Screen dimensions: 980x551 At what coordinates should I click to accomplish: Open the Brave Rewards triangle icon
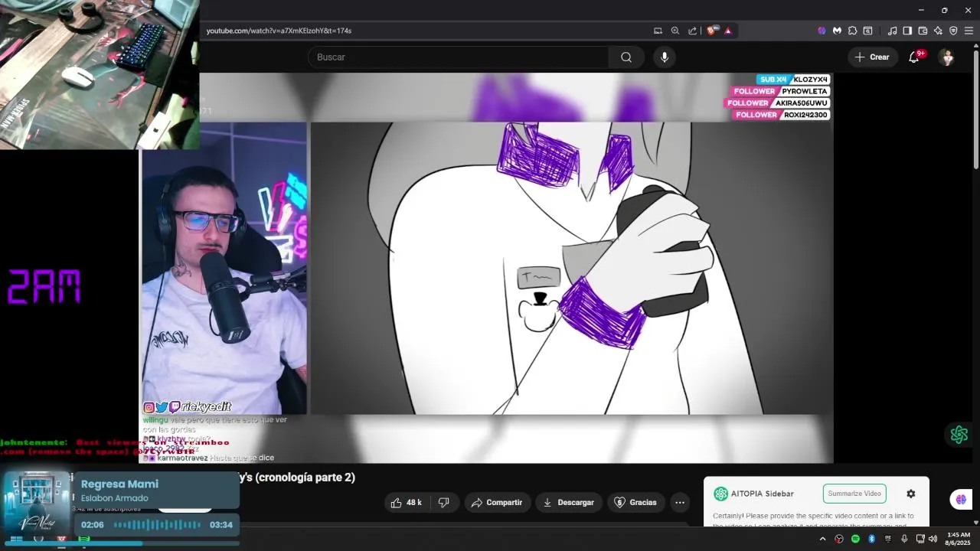point(727,31)
